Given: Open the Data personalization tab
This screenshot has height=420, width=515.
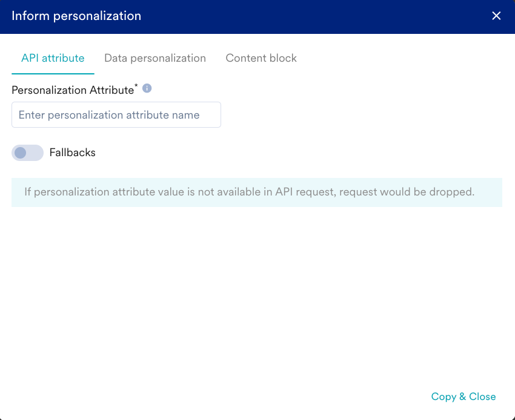Looking at the screenshot, I should point(155,59).
